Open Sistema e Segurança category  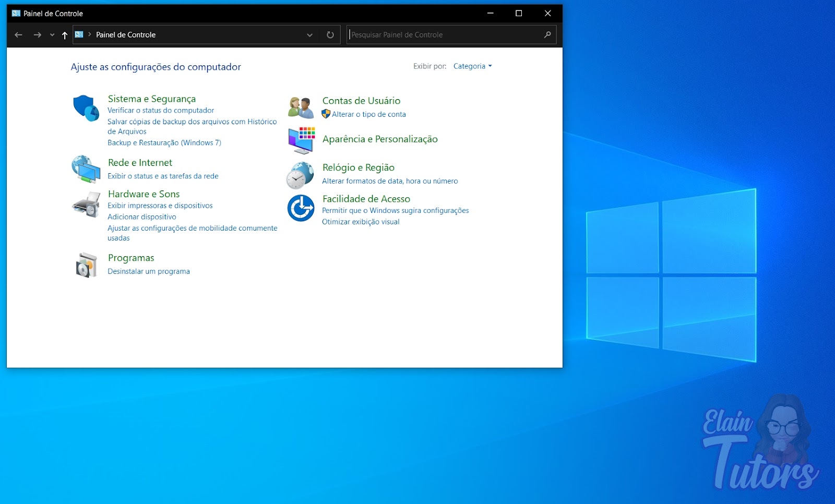152,99
